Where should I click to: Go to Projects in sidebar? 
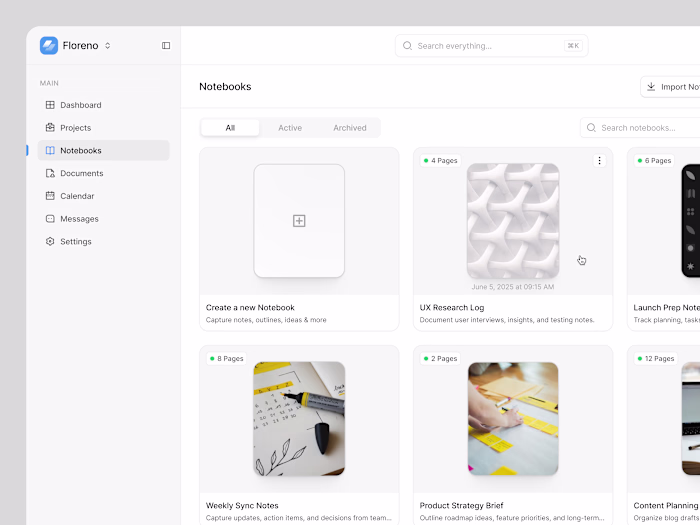coord(104,128)
